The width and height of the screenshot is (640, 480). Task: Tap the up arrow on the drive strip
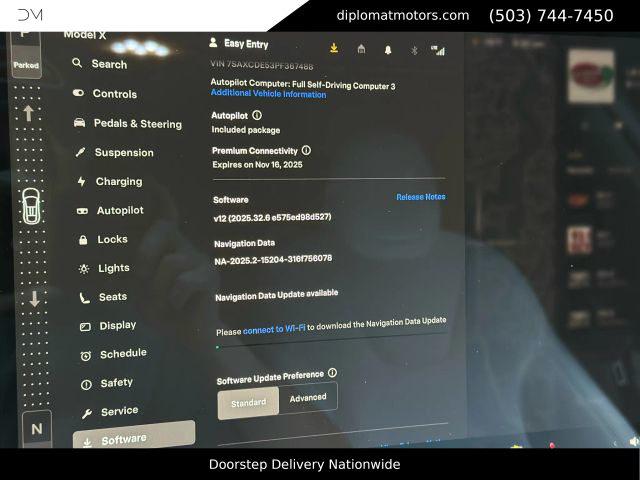pyautogui.click(x=28, y=113)
